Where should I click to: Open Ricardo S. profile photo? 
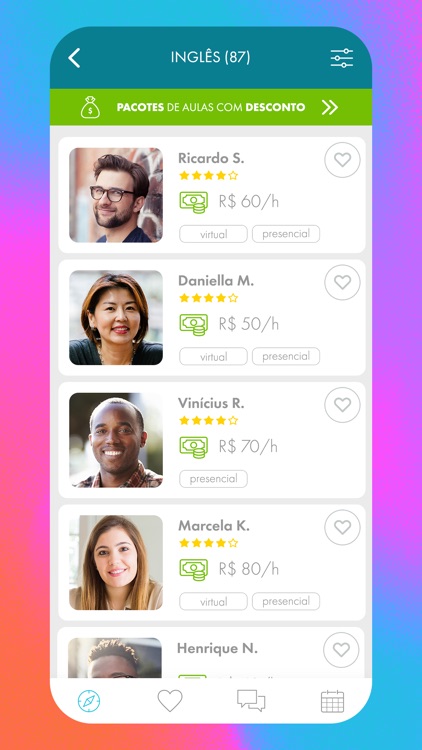116,195
